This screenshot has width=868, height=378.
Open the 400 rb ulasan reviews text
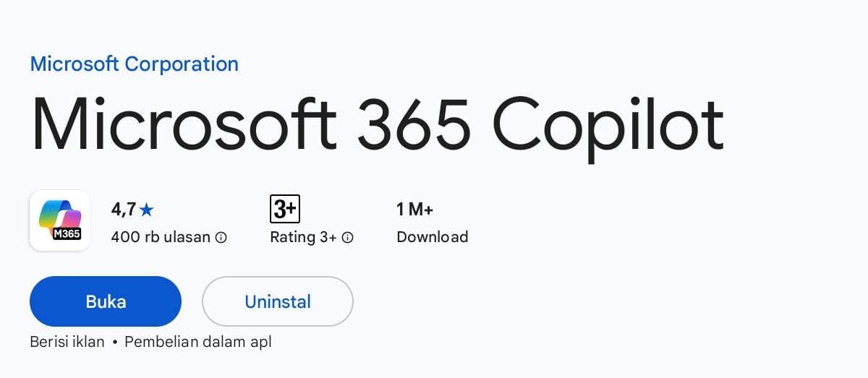(x=161, y=237)
